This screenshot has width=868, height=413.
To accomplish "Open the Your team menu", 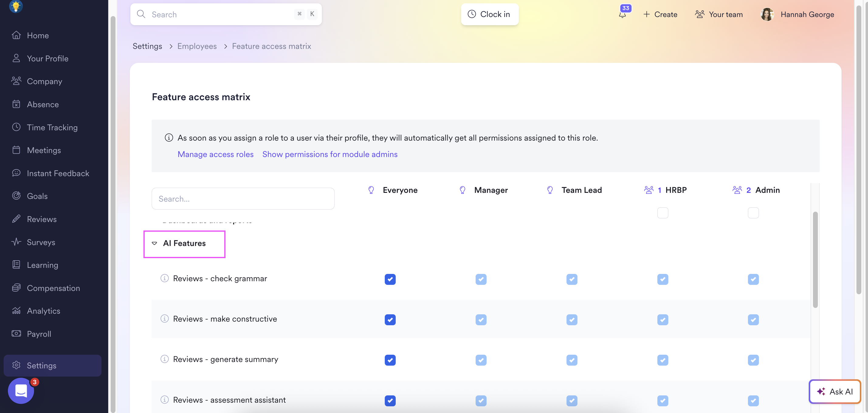I will coord(719,15).
